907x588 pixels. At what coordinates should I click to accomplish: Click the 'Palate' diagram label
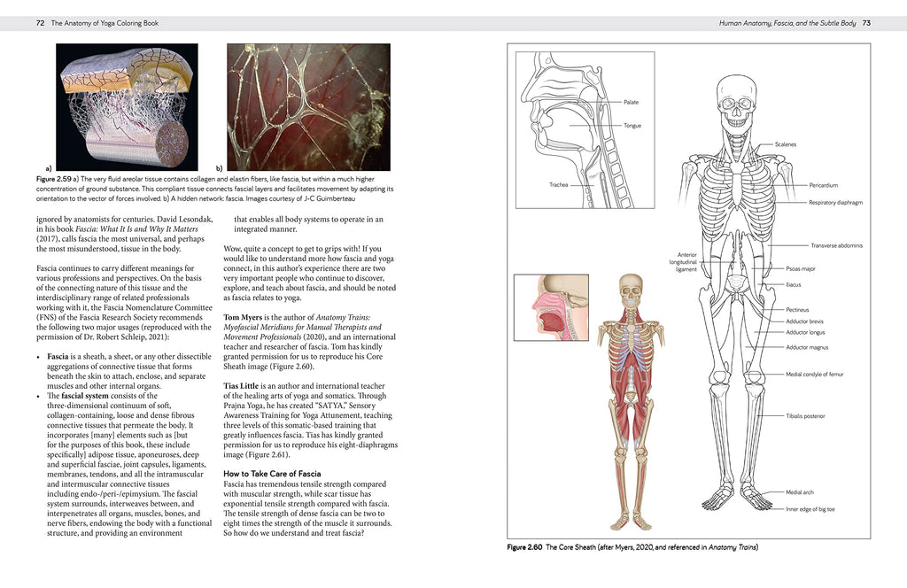click(x=631, y=103)
